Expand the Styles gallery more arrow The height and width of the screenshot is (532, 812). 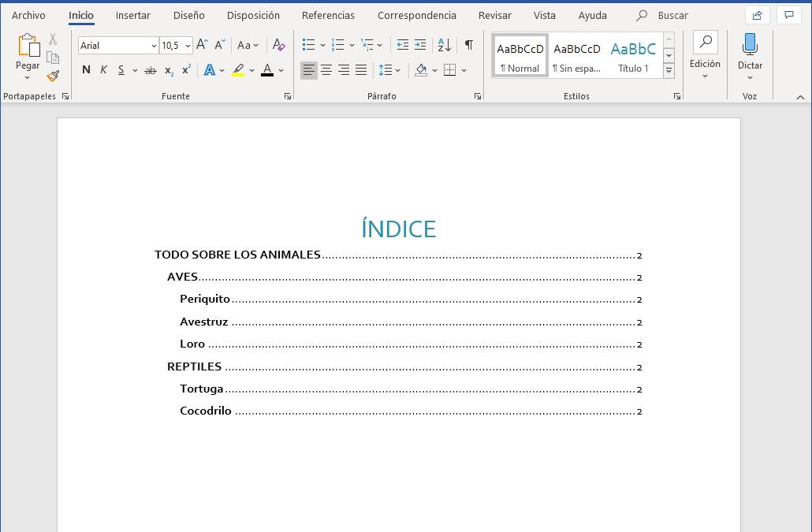tap(669, 70)
